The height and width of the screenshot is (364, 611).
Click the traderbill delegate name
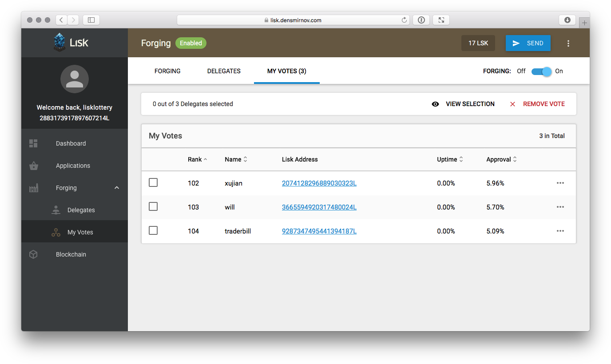point(238,231)
